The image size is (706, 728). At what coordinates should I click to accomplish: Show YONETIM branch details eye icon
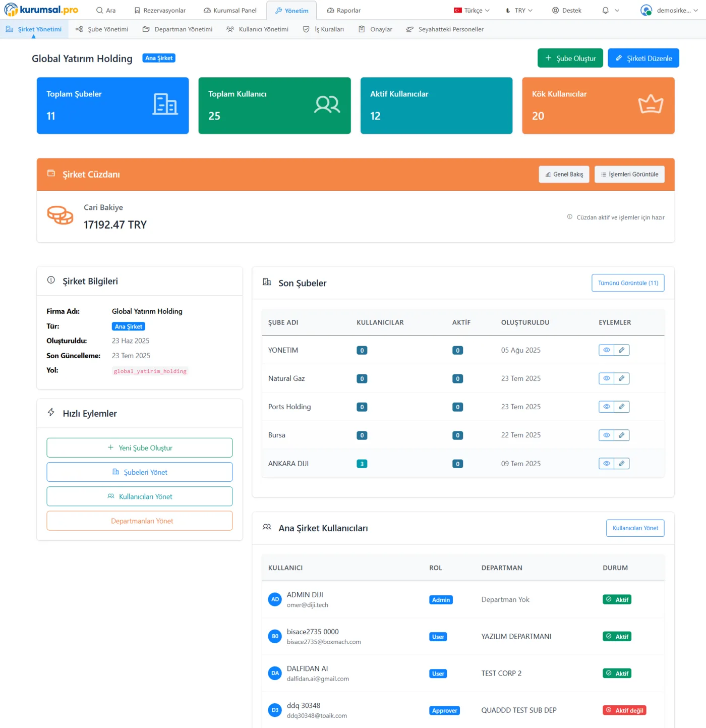pyautogui.click(x=606, y=350)
